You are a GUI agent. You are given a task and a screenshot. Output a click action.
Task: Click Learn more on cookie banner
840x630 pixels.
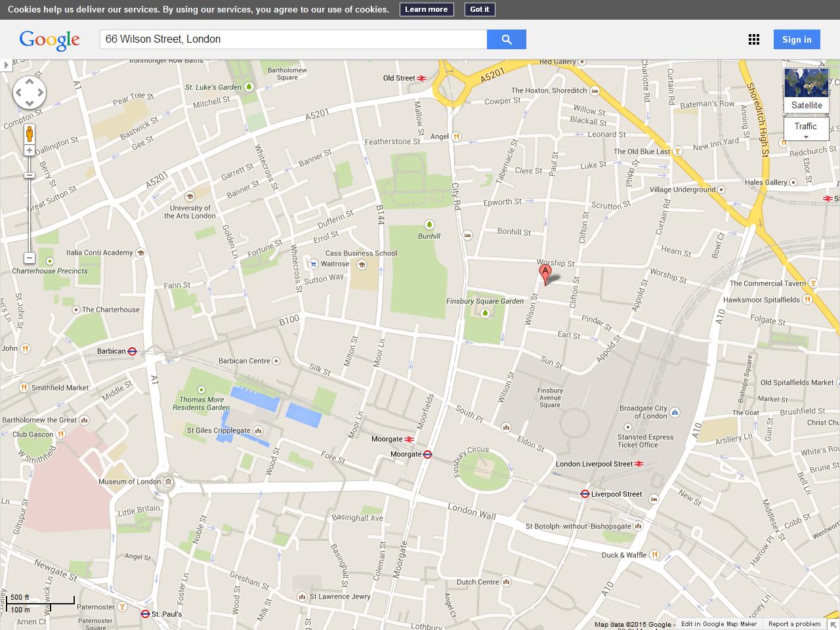(426, 9)
